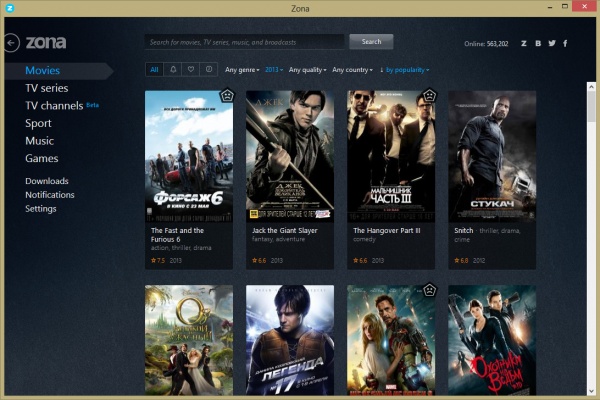Click scrollbar down arrow
The width and height of the screenshot is (600, 400).
point(591,391)
